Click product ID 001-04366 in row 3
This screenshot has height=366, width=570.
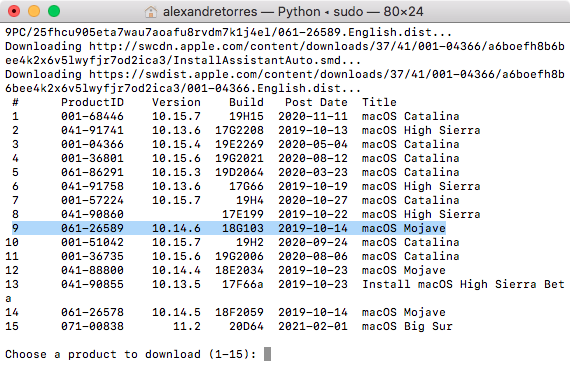pyautogui.click(x=92, y=144)
